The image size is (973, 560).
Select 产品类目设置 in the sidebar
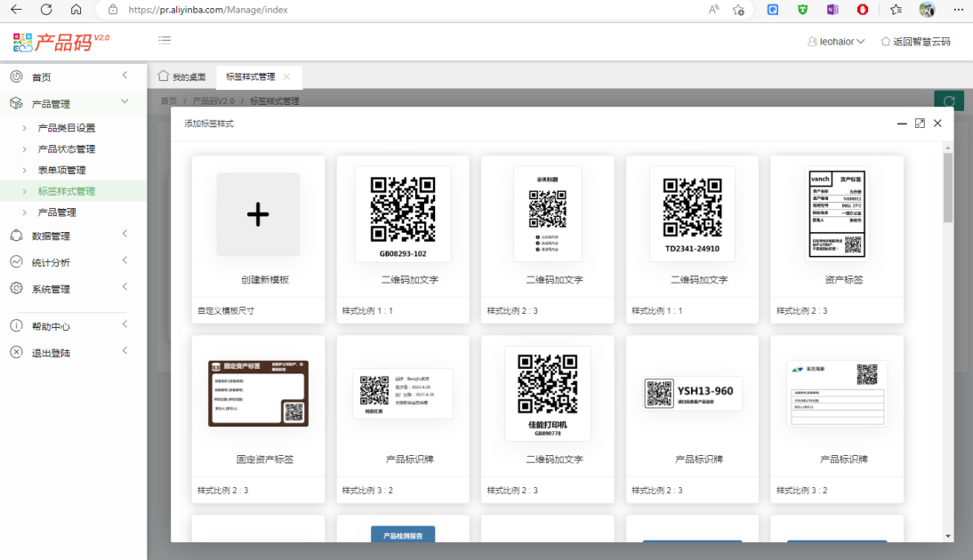pos(67,128)
